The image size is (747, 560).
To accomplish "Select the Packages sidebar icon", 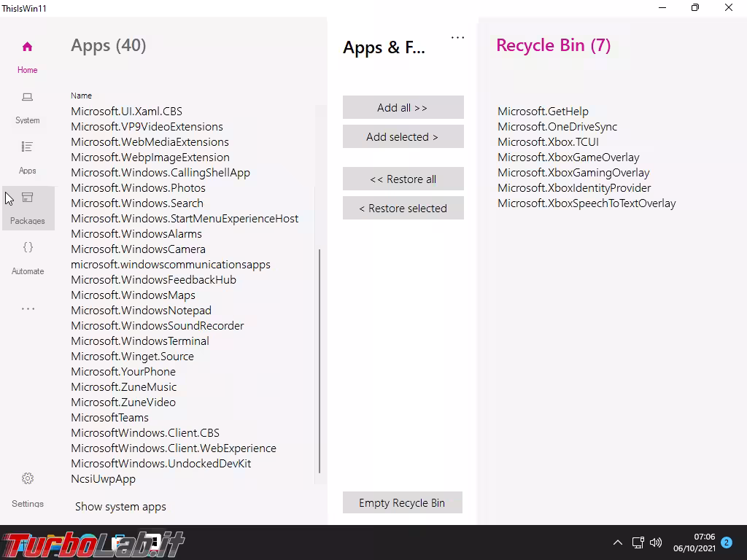I will pyautogui.click(x=27, y=198).
